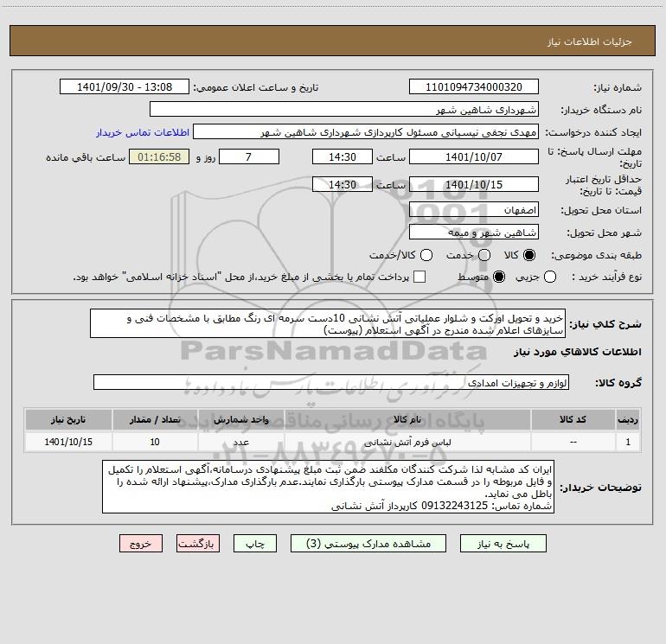
Task: Click requester field مهدی نجفی تیسیانی
Action: coord(365,132)
